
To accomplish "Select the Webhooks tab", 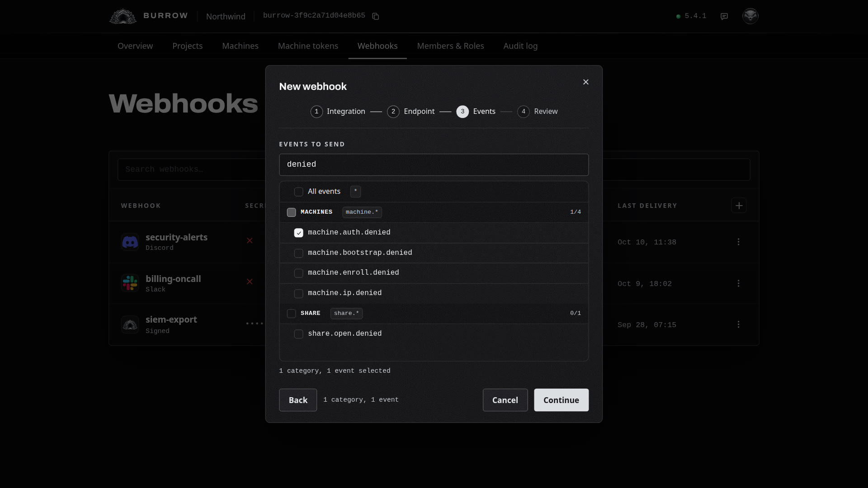I will click(377, 46).
